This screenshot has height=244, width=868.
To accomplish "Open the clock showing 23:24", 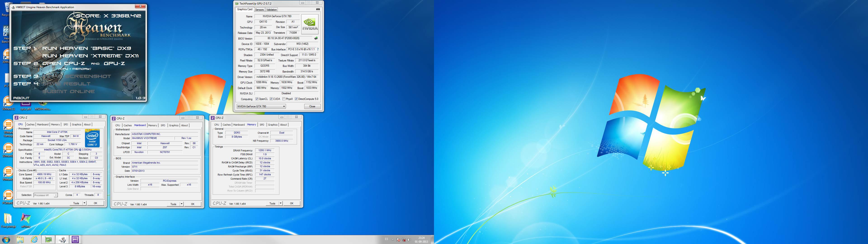I will (x=421, y=240).
